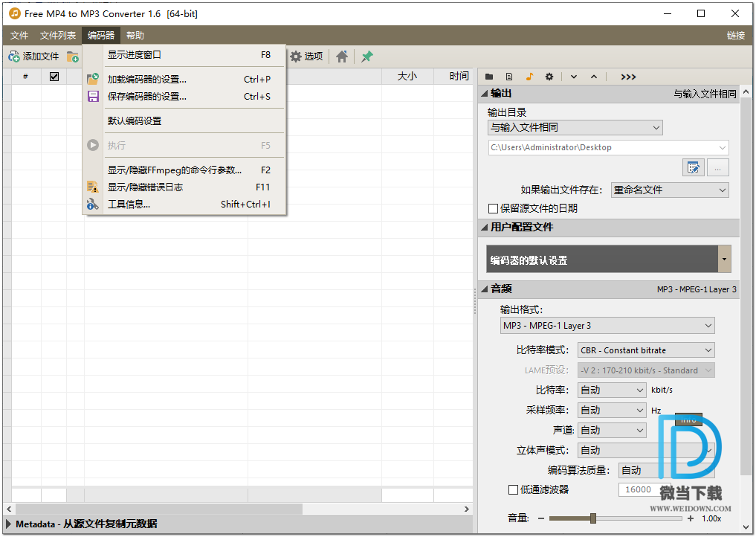Click the >>> arrows in panel toolbar

(628, 77)
